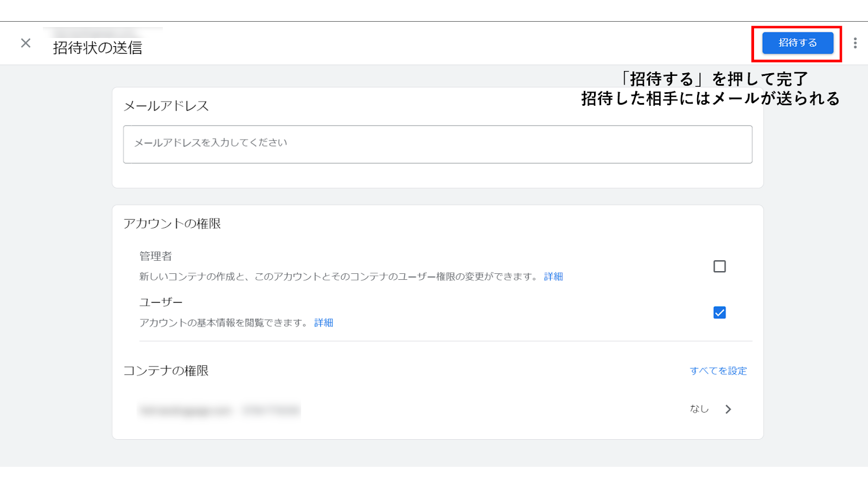This screenshot has width=868, height=488.
Task: Click the なし container permission value
Action: tap(699, 409)
